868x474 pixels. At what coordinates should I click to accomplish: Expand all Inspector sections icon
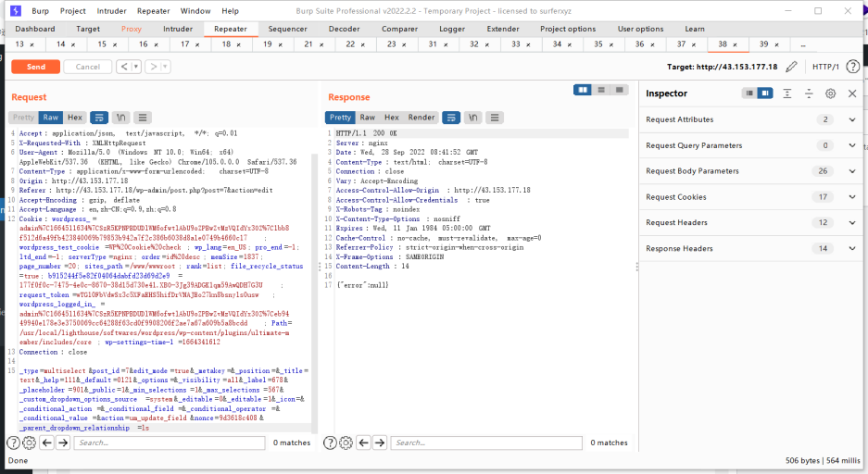point(787,94)
